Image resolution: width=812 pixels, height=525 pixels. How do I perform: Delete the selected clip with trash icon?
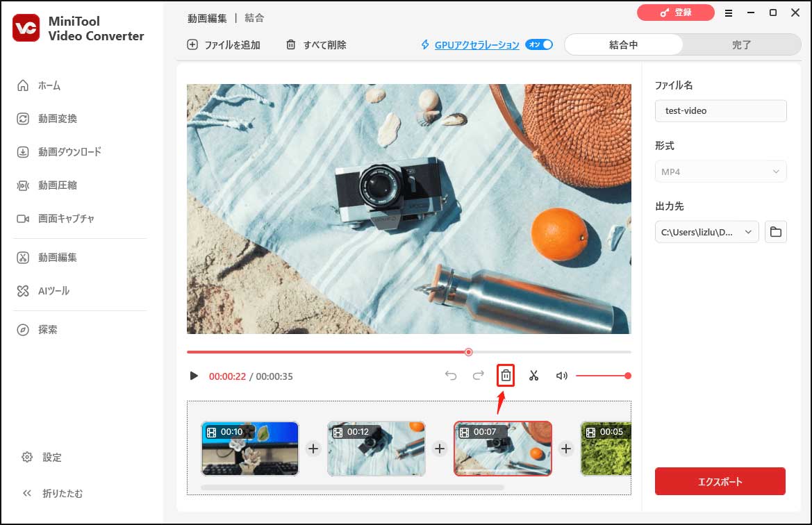pos(506,376)
